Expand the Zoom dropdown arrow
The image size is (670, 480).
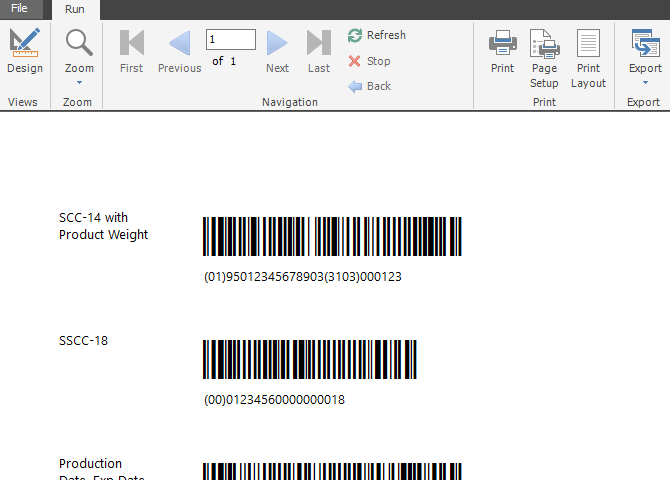[79, 82]
